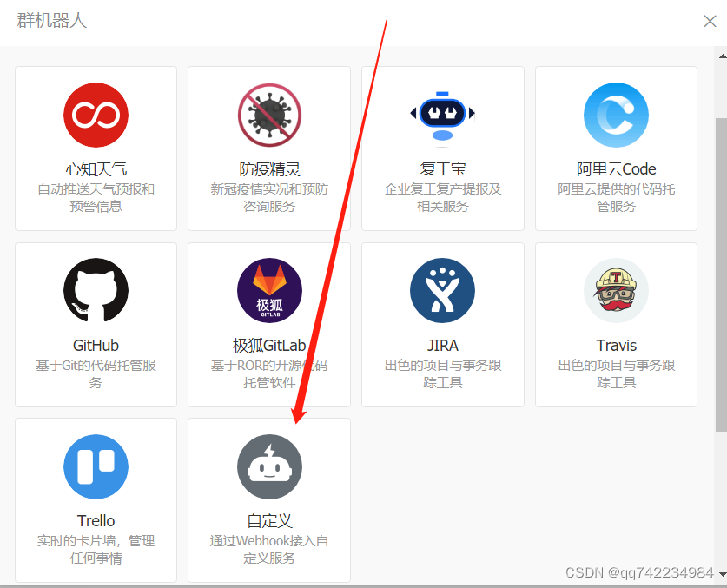Select the Trello board icon

(96, 466)
